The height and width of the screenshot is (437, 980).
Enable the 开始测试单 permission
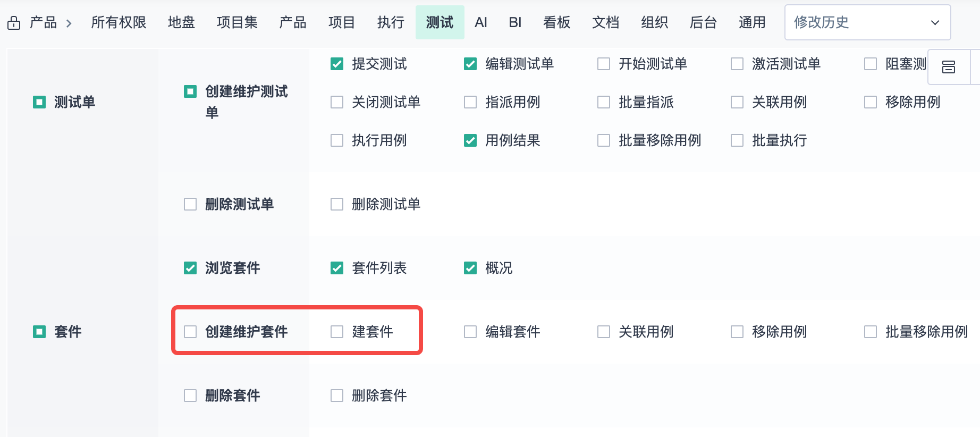click(604, 64)
